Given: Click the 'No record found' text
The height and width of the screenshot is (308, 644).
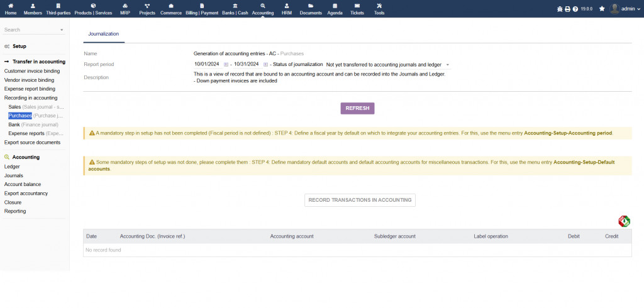Looking at the screenshot, I should [103, 250].
